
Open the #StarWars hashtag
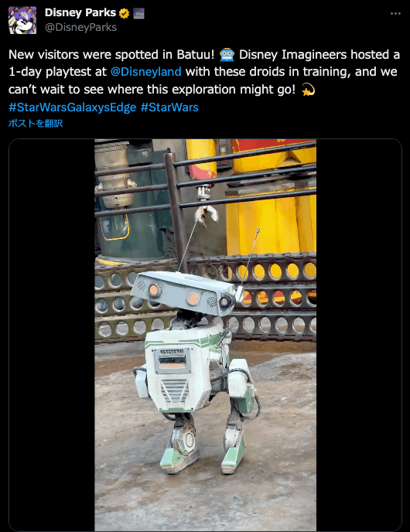(169, 107)
